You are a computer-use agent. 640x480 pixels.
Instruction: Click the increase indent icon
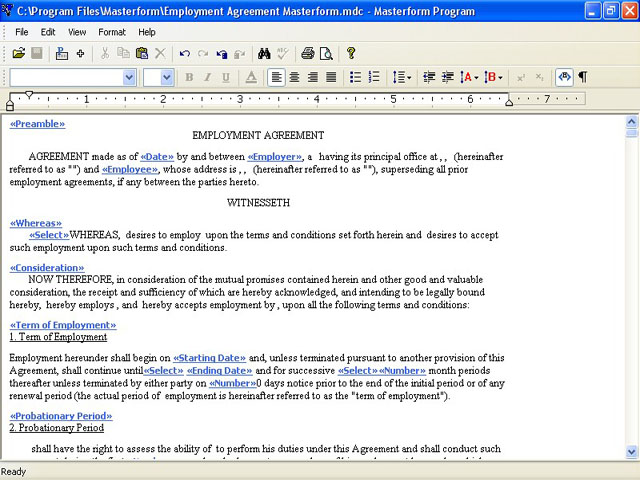pos(448,77)
